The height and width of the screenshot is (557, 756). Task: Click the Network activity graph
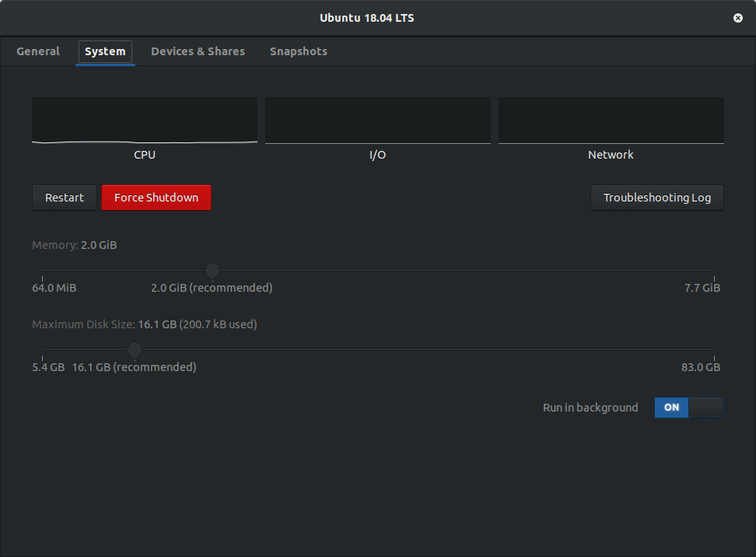[611, 121]
